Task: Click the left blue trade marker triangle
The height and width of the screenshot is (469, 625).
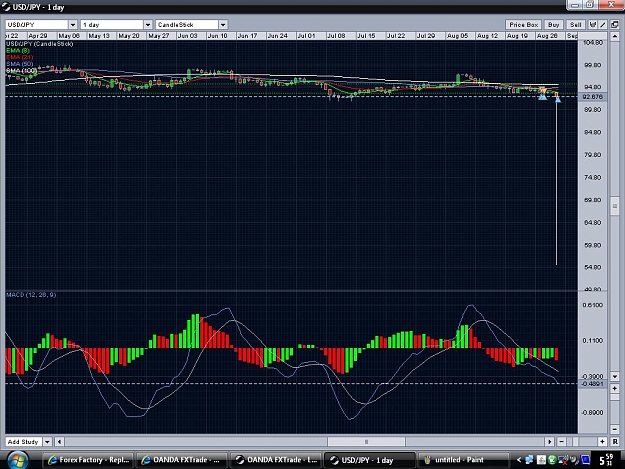Action: click(x=542, y=96)
